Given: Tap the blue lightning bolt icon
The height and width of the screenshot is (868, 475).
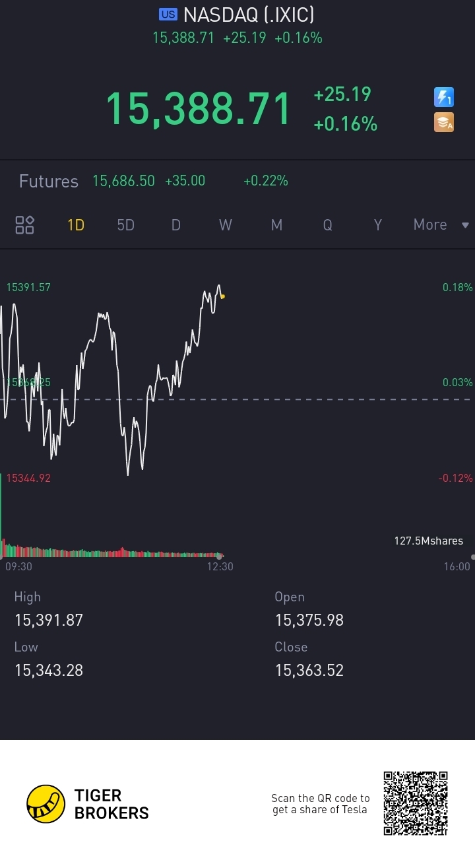Looking at the screenshot, I should 443,97.
